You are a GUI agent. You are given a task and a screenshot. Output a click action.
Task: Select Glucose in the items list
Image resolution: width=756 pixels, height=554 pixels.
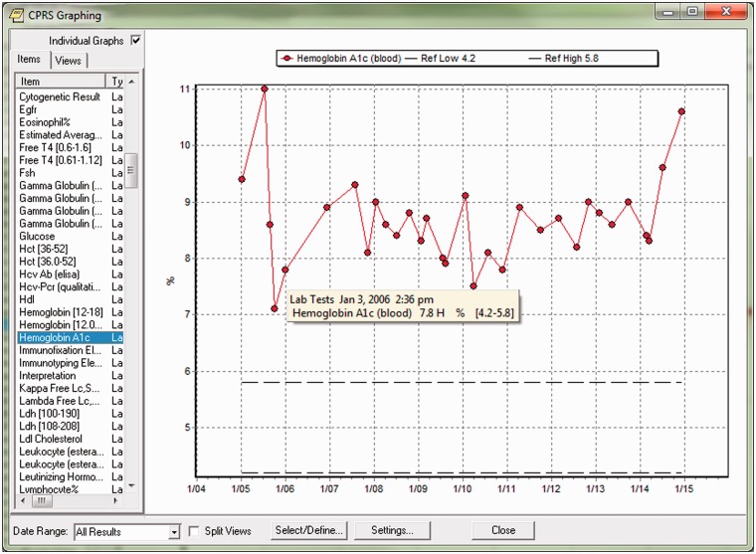(38, 237)
